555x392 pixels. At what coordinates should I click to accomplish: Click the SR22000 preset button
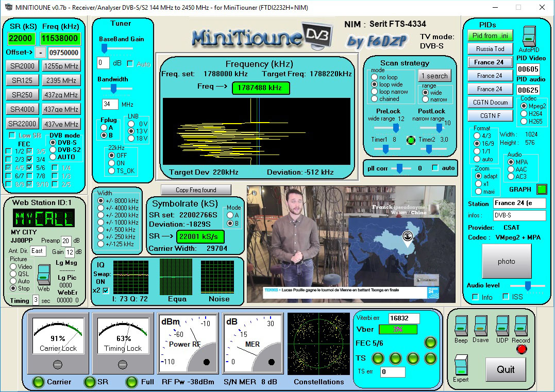point(22,124)
